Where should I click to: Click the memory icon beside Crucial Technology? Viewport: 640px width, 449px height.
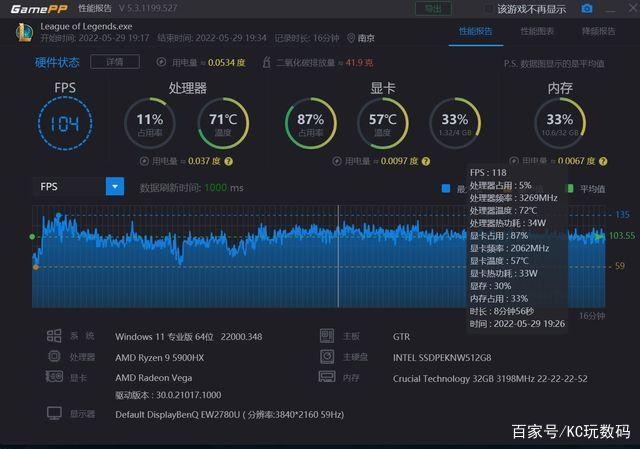pos(327,376)
